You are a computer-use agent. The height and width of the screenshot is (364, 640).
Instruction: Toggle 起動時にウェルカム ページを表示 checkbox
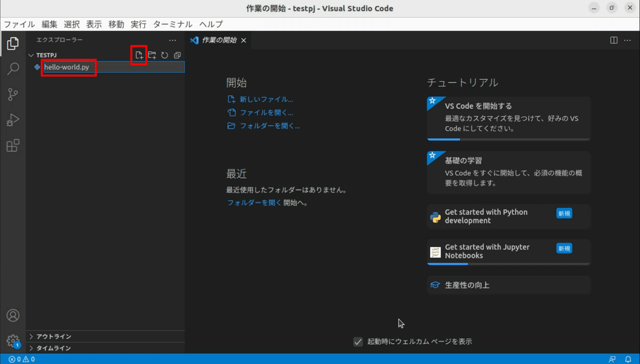pos(358,342)
